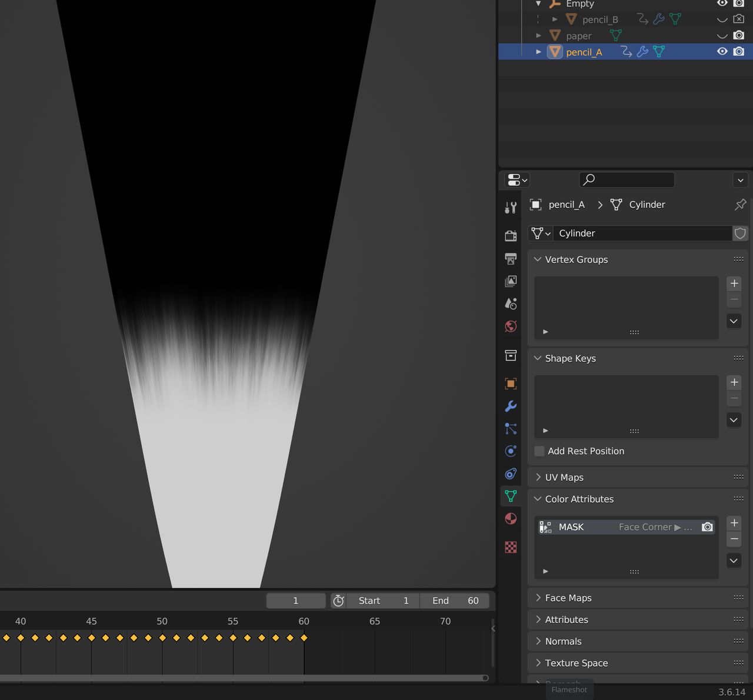Open the Modifiers properties tab (wrench)
Viewport: 753px width, 700px height.
511,406
